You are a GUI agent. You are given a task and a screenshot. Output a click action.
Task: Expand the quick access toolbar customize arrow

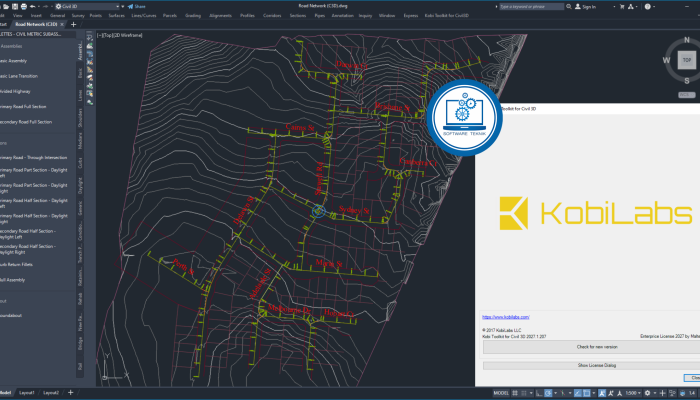click(x=124, y=6)
